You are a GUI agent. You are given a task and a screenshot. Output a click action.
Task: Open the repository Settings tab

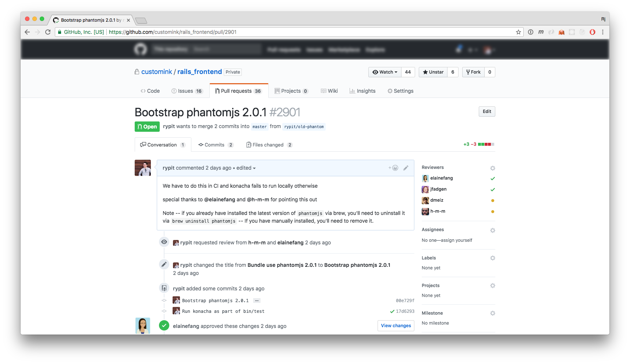(x=400, y=91)
